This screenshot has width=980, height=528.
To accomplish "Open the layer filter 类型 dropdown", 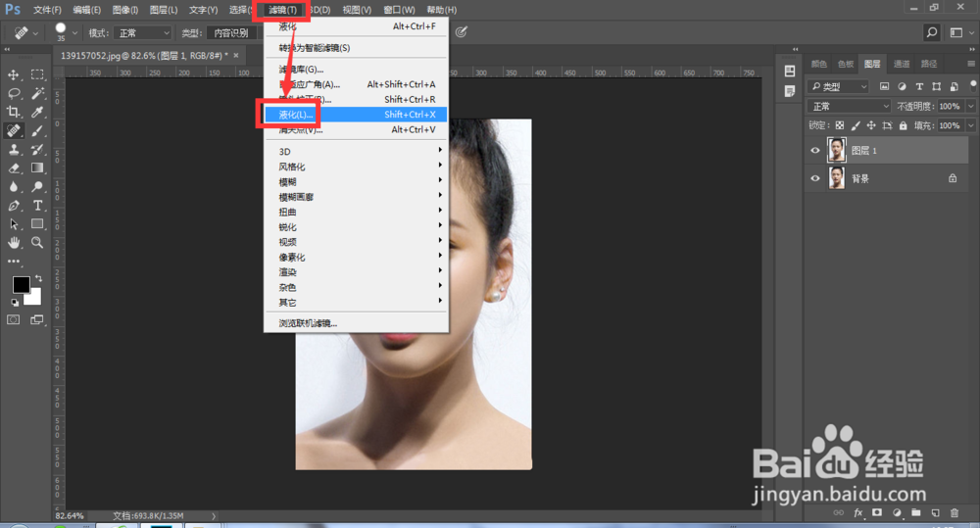I will click(838, 86).
